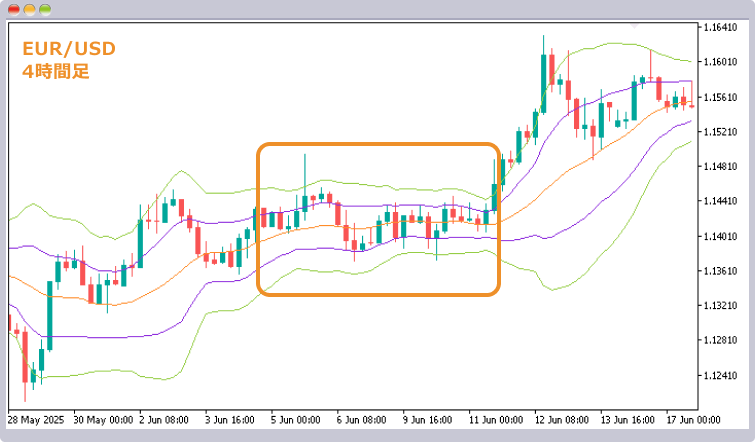Screen dimensions: 755x442
Task: Select the 2 Jun 08:00 time label
Action: pos(165,419)
